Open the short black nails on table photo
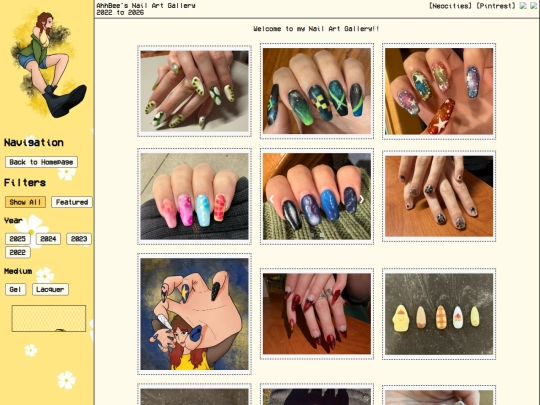The image size is (540, 405). (439, 196)
